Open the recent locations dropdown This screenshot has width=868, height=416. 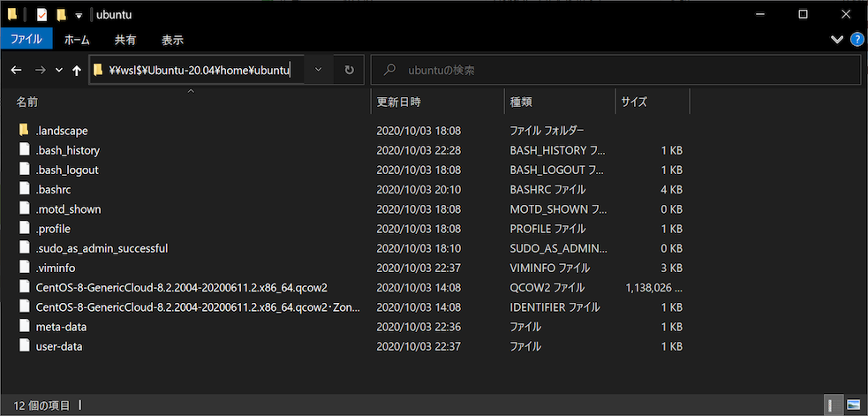pyautogui.click(x=59, y=70)
